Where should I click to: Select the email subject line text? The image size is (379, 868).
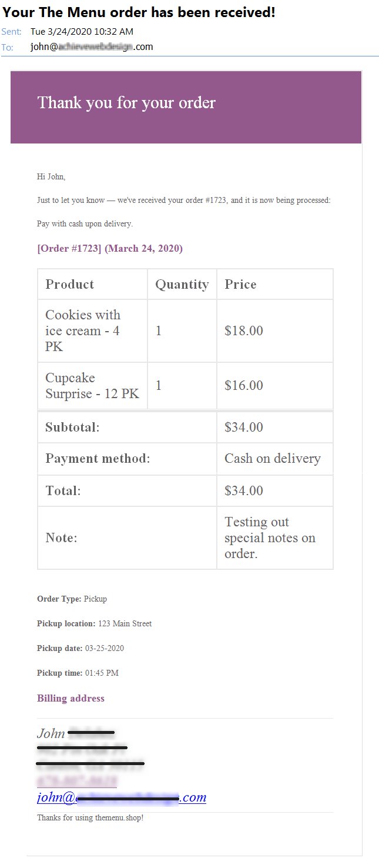coord(138,12)
